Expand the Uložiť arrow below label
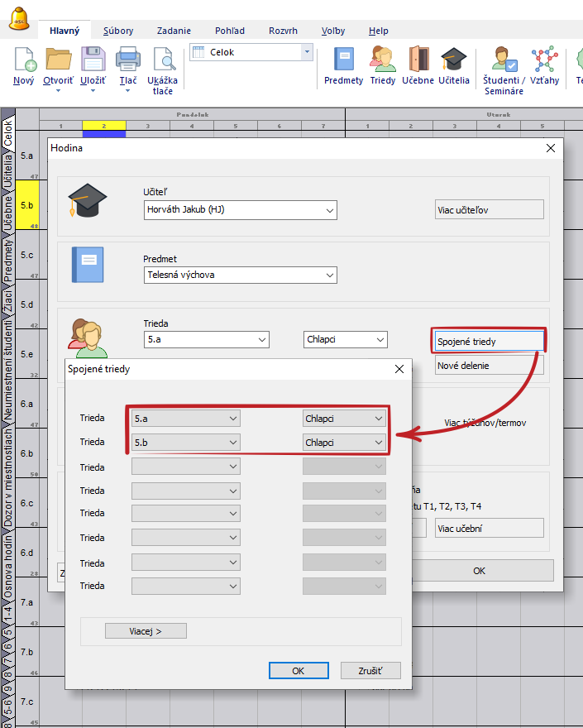This screenshot has width=583, height=728. point(93,91)
